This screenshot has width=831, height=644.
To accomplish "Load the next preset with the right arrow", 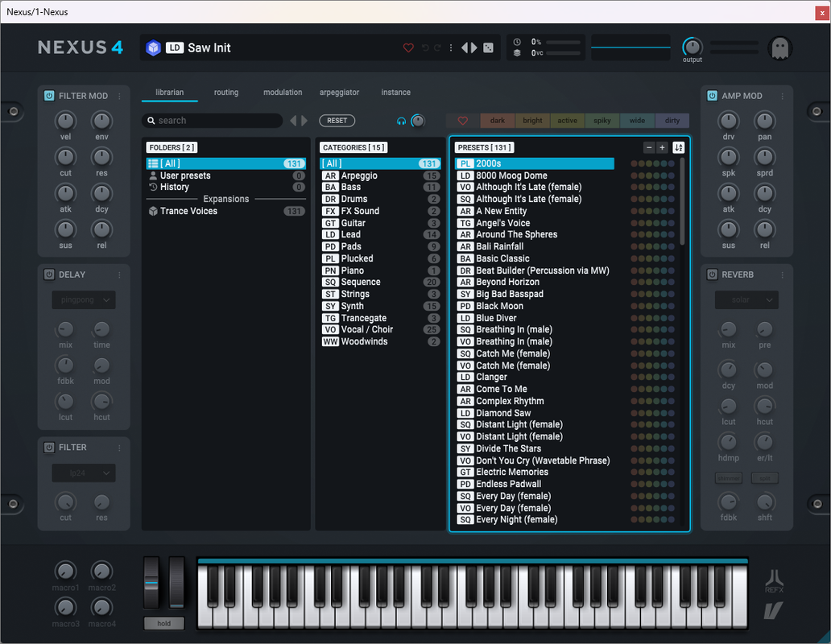I will coord(473,47).
